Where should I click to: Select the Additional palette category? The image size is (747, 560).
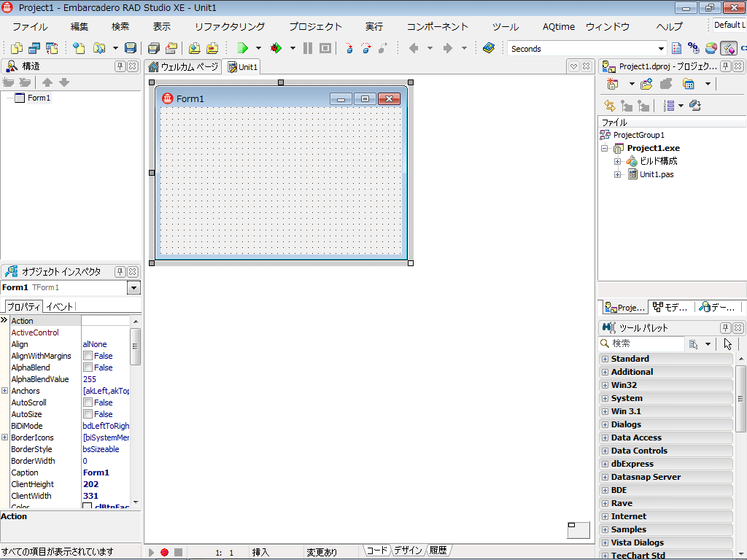coord(665,372)
